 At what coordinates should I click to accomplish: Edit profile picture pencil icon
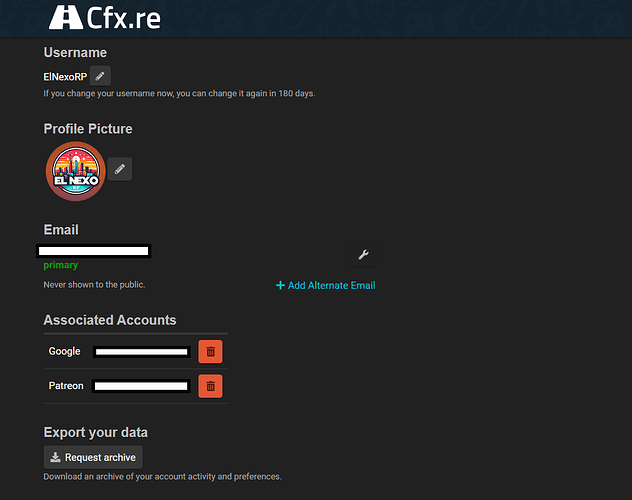120,169
